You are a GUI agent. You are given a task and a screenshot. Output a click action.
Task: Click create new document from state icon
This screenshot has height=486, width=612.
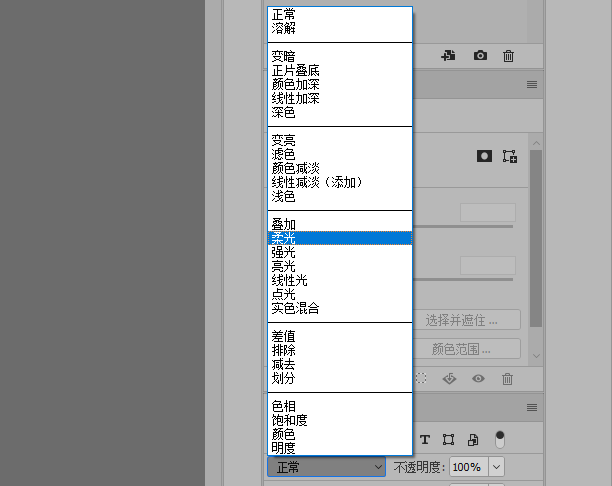pos(449,56)
